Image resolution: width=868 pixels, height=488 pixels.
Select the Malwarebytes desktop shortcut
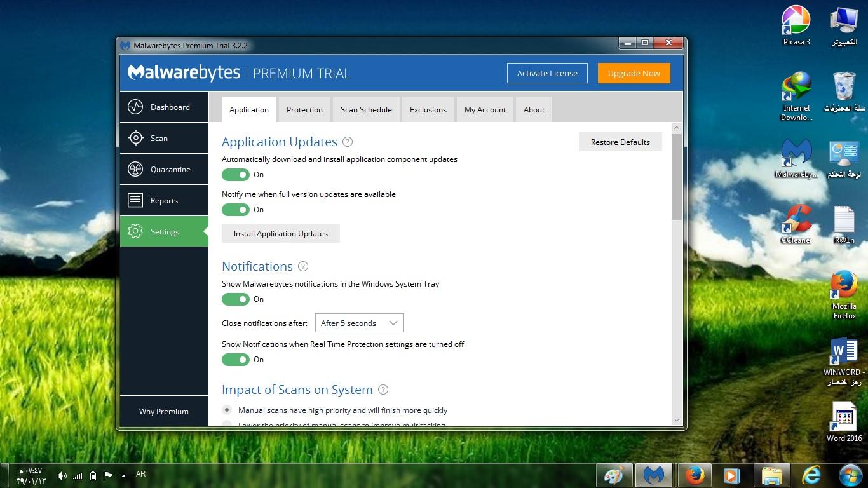[796, 159]
